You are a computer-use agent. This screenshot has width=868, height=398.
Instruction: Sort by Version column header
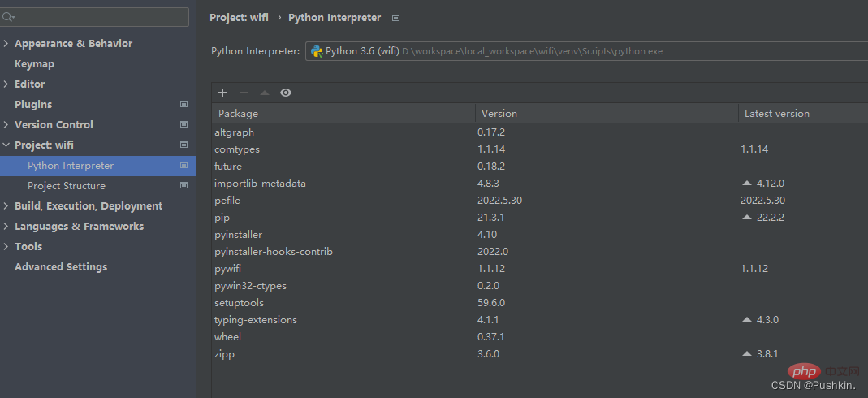[x=607, y=114]
